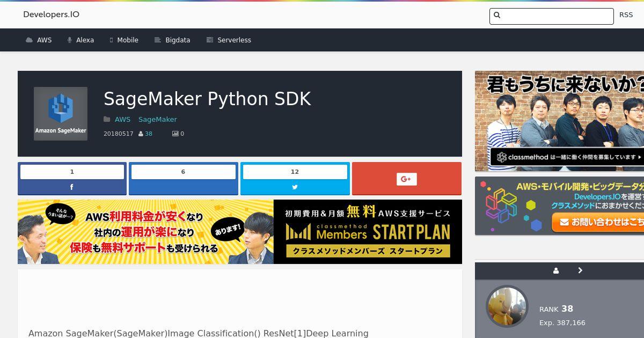The width and height of the screenshot is (644, 338).
Task: Open the Developers.IO home link
Action: [51, 14]
